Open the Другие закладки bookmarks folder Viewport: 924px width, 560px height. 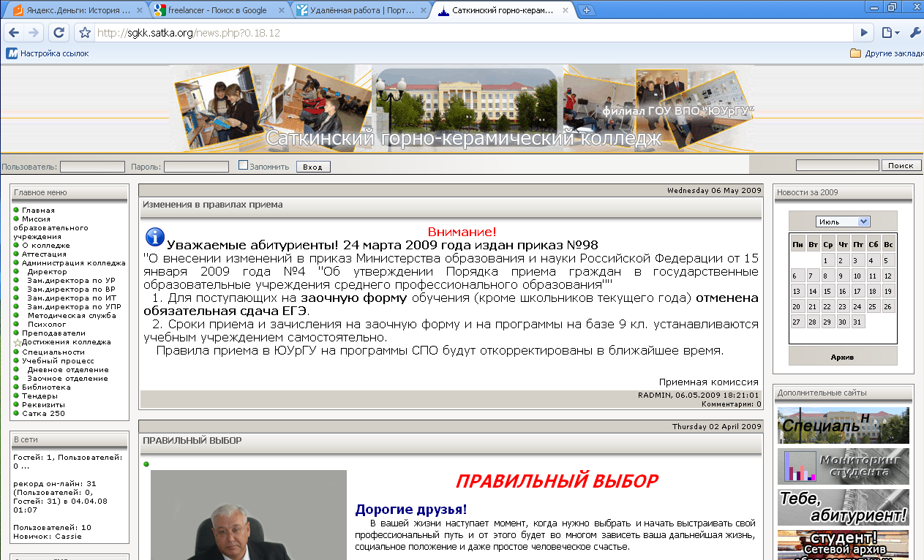[886, 53]
